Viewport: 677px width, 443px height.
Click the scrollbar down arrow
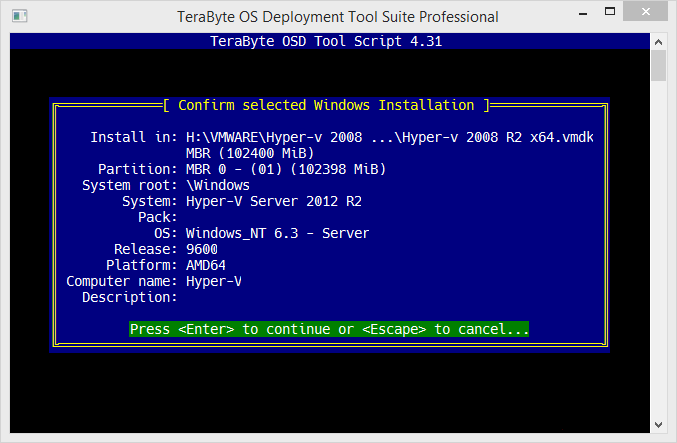click(658, 425)
